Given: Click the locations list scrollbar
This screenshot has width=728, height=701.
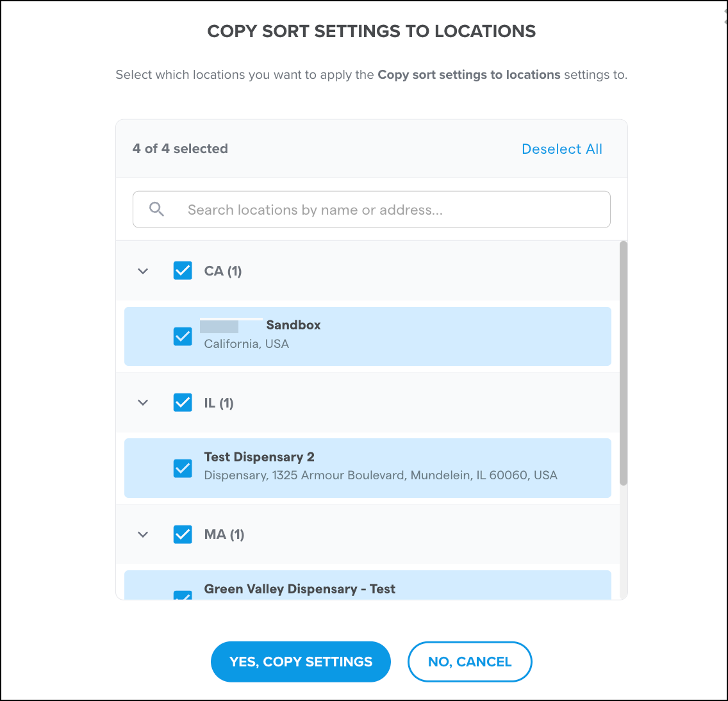Looking at the screenshot, I should click(x=624, y=363).
